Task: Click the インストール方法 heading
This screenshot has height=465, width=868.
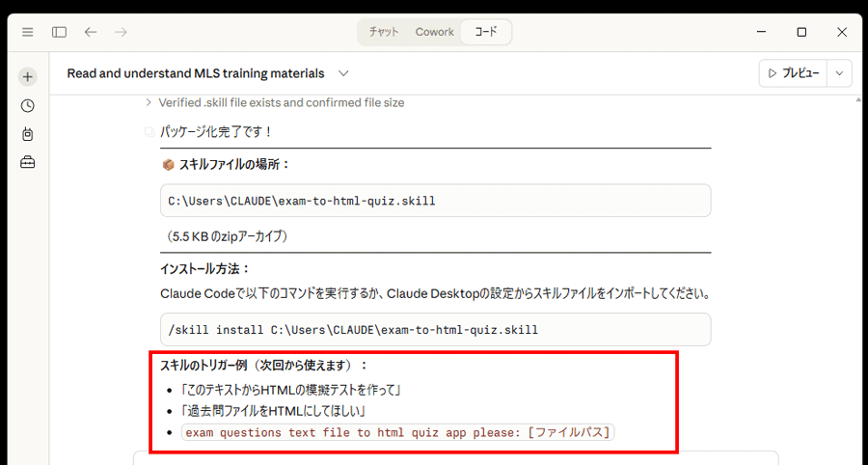Action: coord(205,269)
